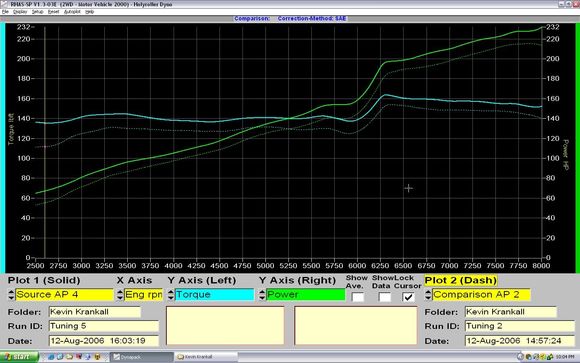580x363 pixels.
Task: Click Plot 2 Date field 14:57:24
Action: pyautogui.click(x=520, y=340)
